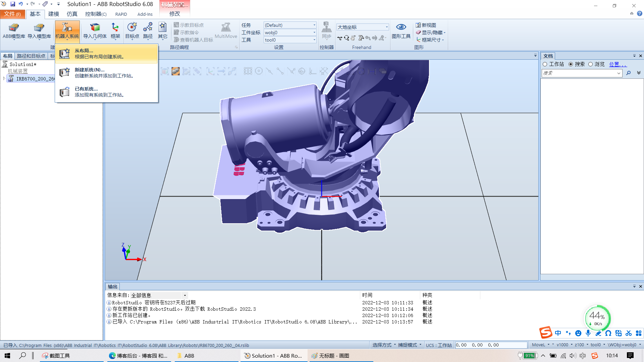Open the MoveL dropdown in status bar

[541, 345]
